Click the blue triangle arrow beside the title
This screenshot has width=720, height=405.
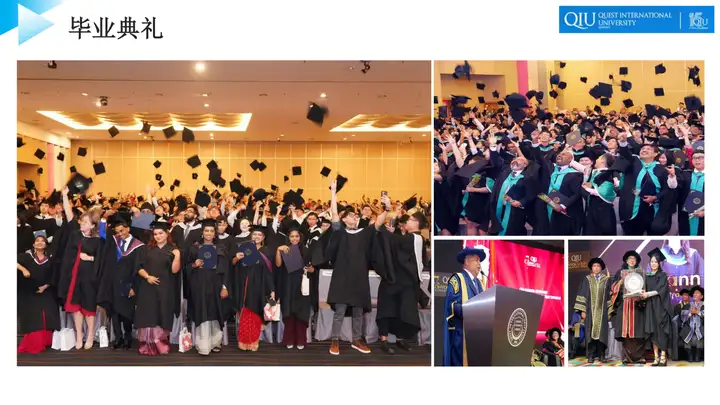pos(33,24)
